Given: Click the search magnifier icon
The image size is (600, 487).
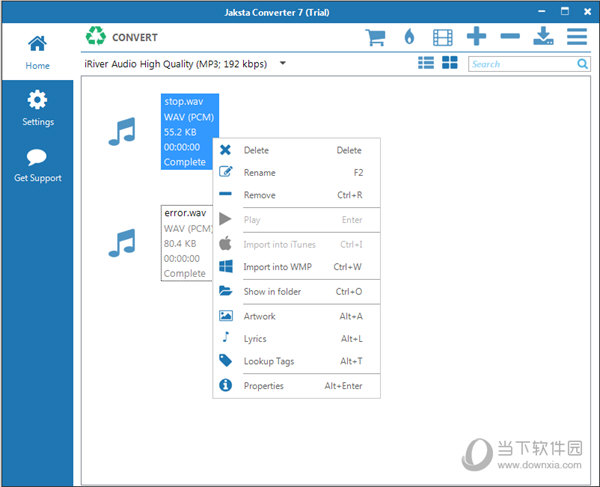Looking at the screenshot, I should pos(582,64).
